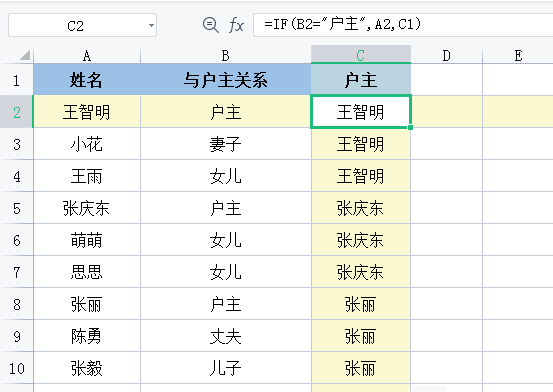
Task: Click cell A4 containing 王雨
Action: point(87,176)
